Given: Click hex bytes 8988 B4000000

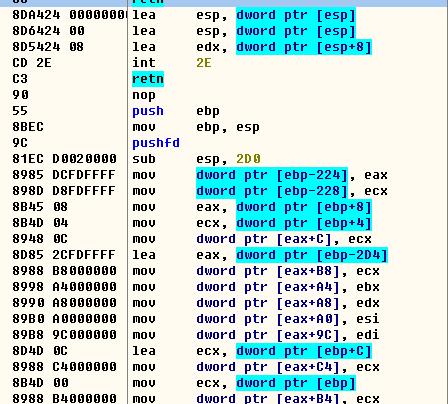Looking at the screenshot, I should [64, 398].
